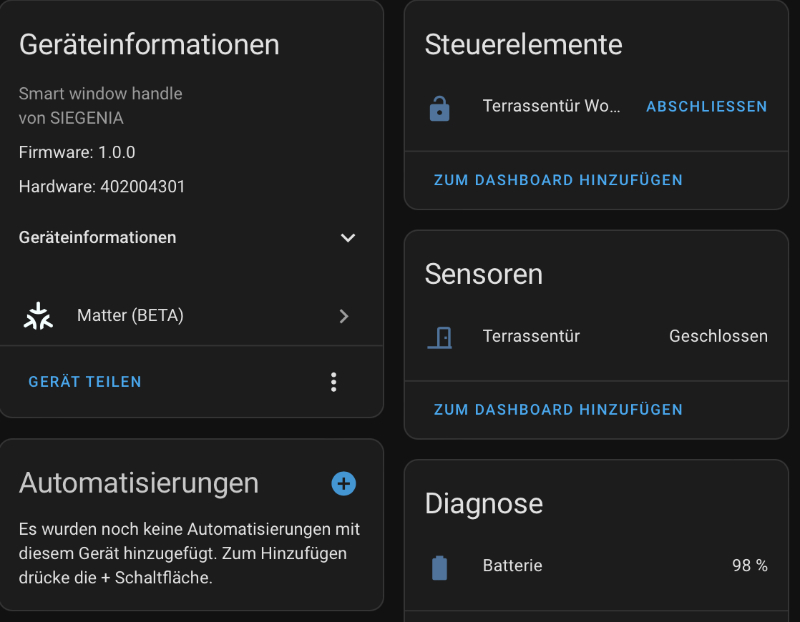Click the door sensor icon under Sensoren
The width and height of the screenshot is (800, 622).
441,336
